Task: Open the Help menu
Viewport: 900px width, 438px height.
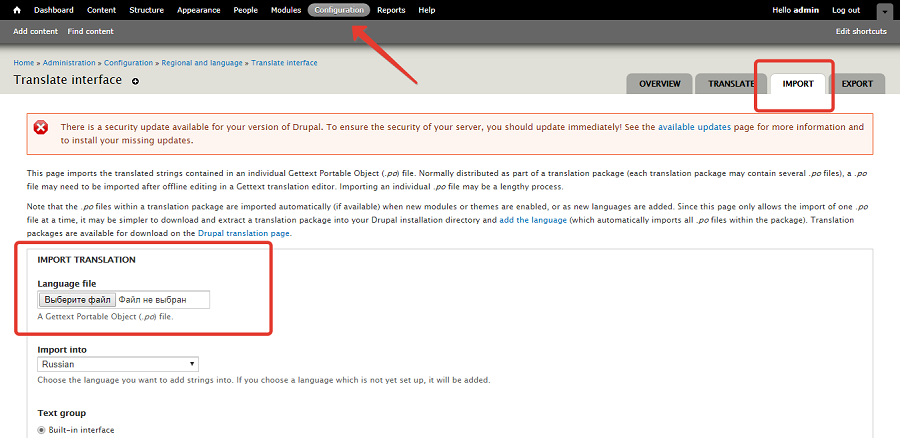Action: 426,10
